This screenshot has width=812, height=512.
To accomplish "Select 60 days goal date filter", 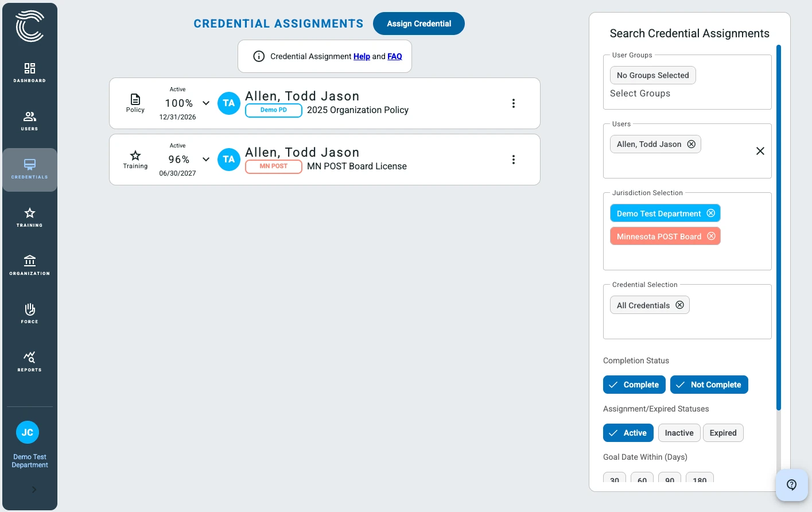I will (x=642, y=478).
